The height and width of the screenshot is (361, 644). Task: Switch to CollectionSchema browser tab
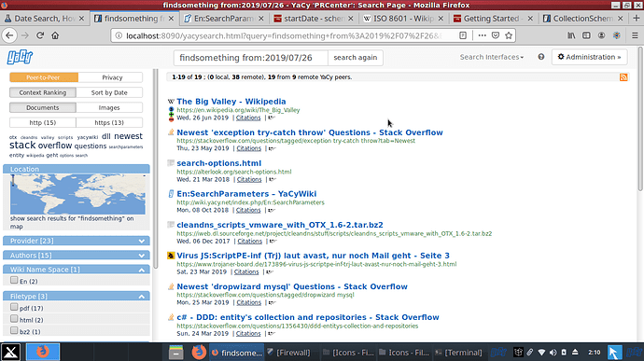pos(583,19)
